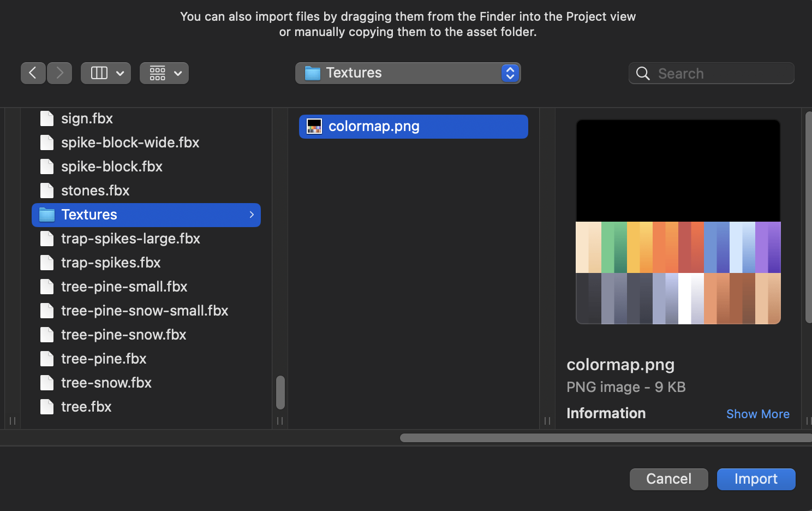Viewport: 812px width, 511px height.
Task: Select the trap-spikes-large.fbx file
Action: [x=130, y=239]
